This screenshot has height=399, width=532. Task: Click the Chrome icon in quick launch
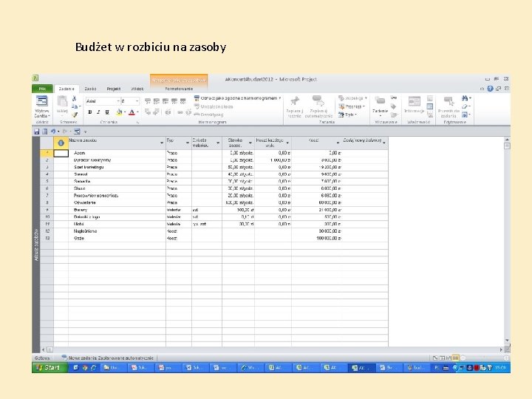pyautogui.click(x=84, y=367)
